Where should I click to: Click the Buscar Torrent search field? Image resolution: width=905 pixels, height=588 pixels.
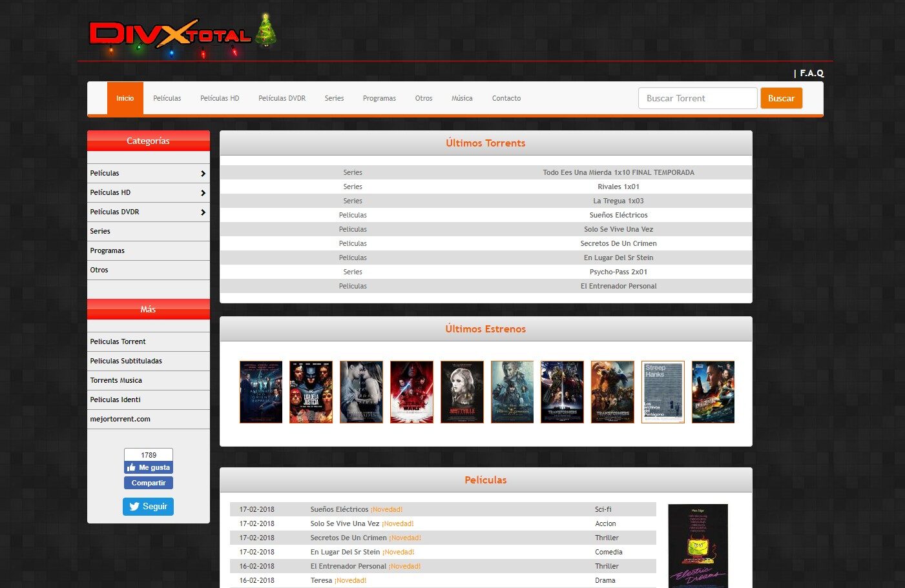tap(697, 98)
